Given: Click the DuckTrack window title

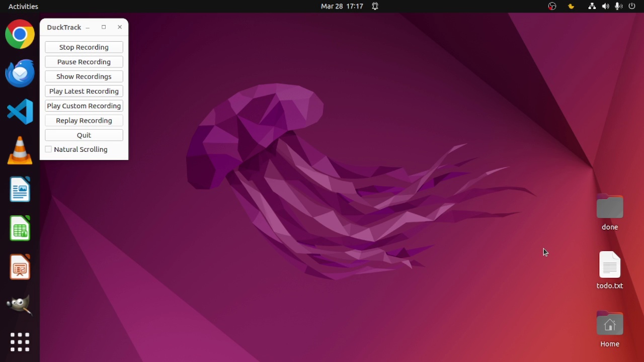Looking at the screenshot, I should click(x=64, y=27).
